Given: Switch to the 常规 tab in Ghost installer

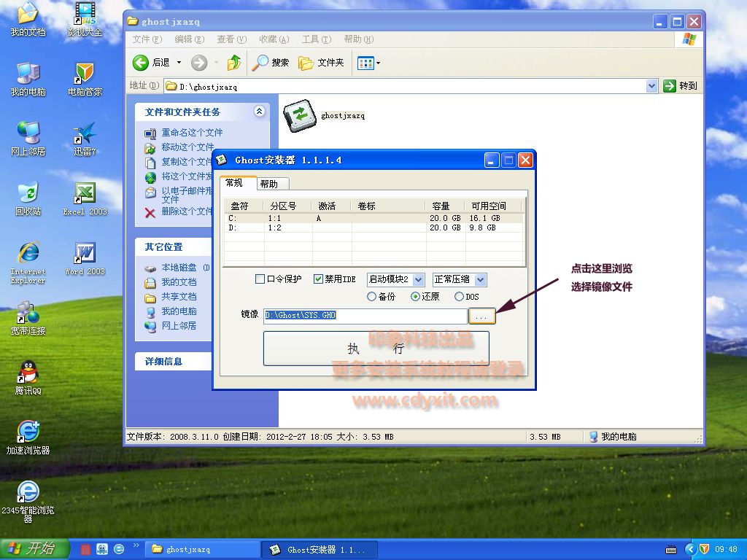Looking at the screenshot, I should point(239,183).
